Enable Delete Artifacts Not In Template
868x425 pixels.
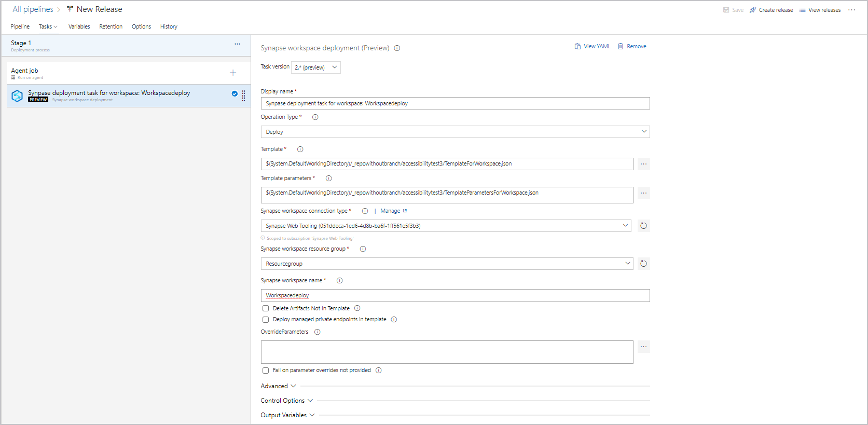[x=266, y=308]
